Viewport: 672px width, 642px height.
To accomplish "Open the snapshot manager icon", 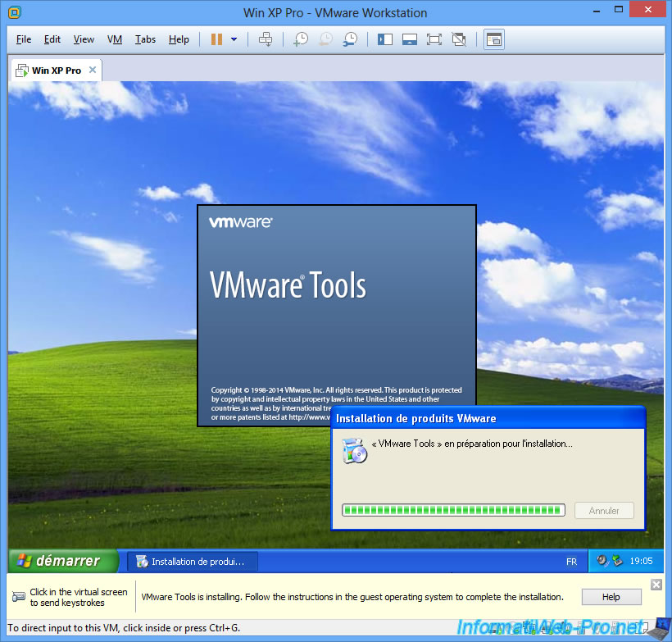I will pos(350,39).
